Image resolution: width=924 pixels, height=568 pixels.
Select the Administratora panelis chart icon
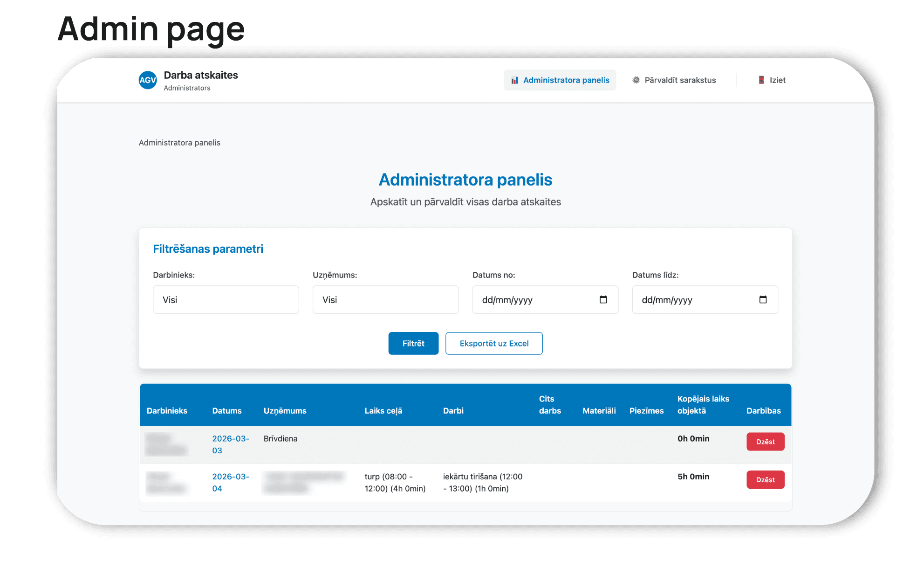pos(514,80)
